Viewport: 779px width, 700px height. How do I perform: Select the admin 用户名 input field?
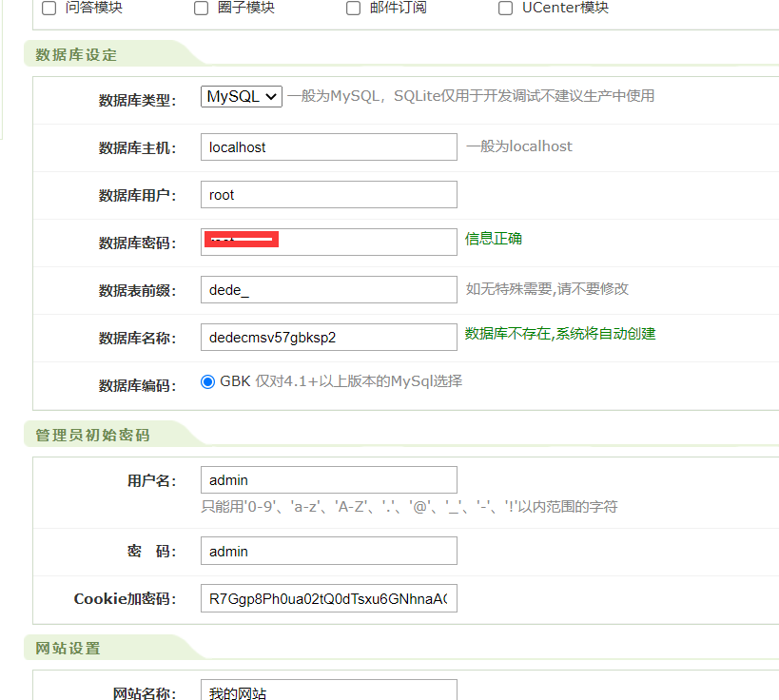coord(328,479)
